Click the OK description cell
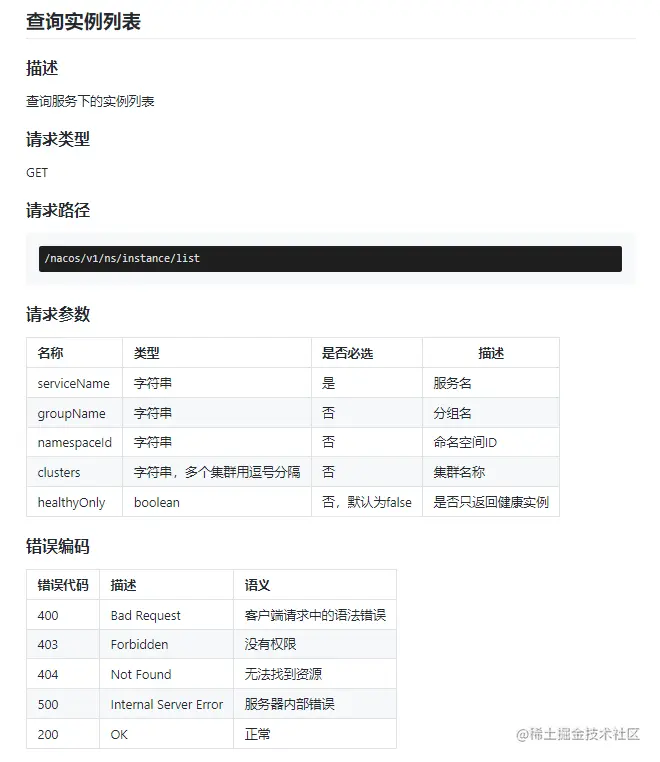Viewport: 660px width, 762px height. [x=119, y=734]
